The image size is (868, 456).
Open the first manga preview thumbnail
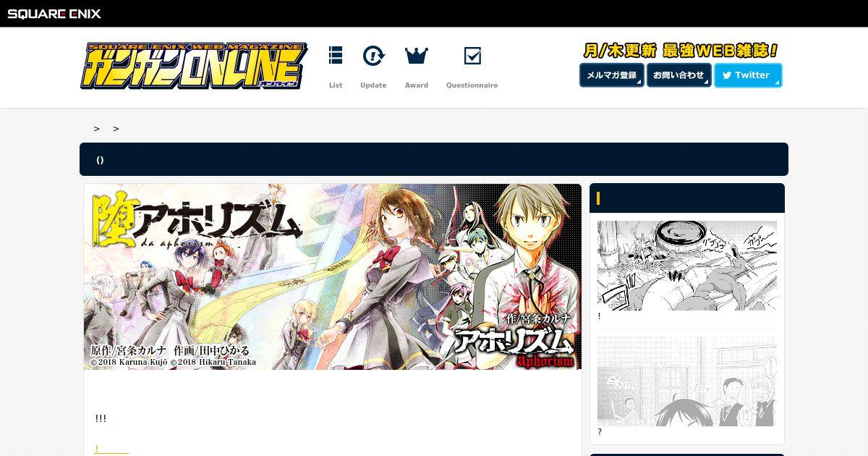tap(687, 266)
